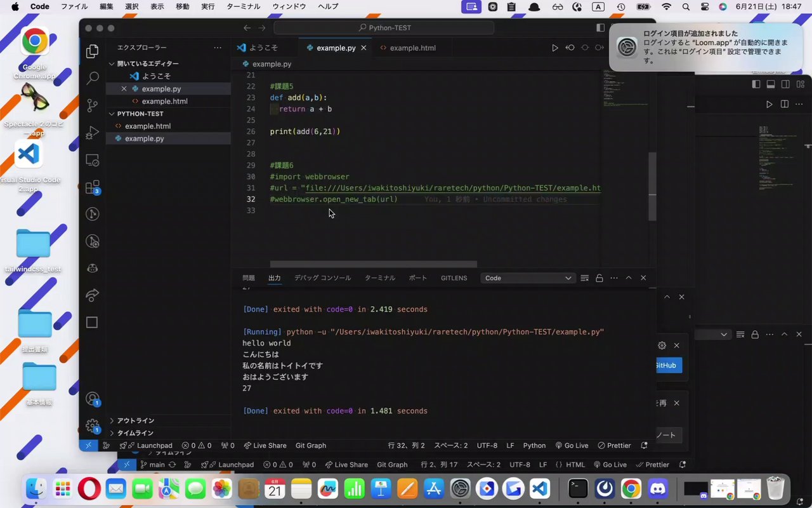Open the Source Control view
This screenshot has width=812, height=508.
pyautogui.click(x=93, y=105)
